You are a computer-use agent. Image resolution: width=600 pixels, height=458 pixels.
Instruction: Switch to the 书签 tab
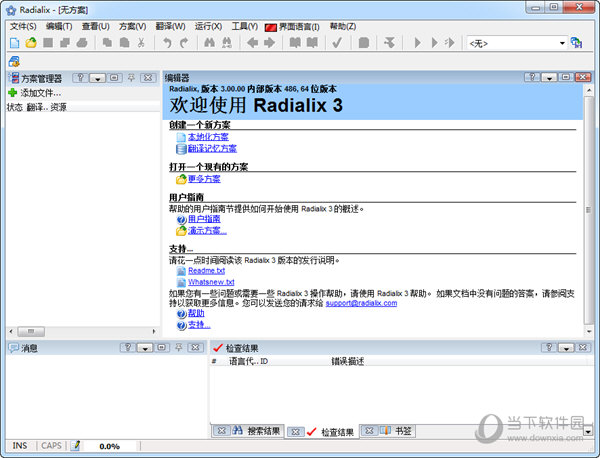pos(388,431)
